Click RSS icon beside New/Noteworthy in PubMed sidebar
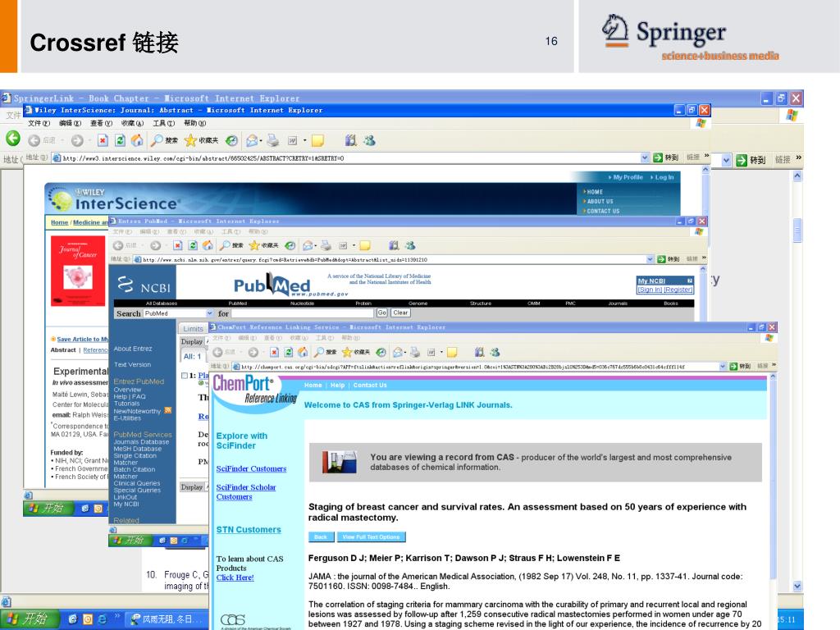 tap(167, 410)
